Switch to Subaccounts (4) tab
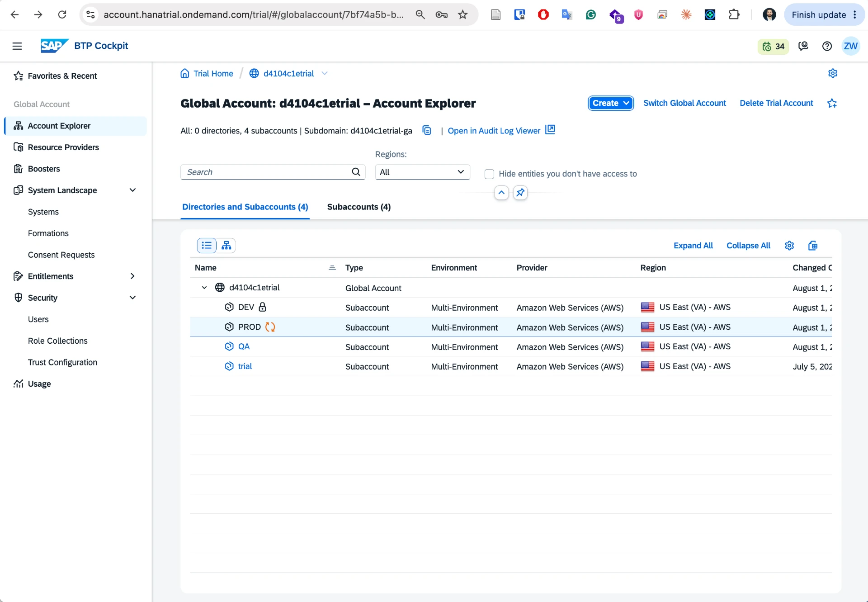 (359, 207)
